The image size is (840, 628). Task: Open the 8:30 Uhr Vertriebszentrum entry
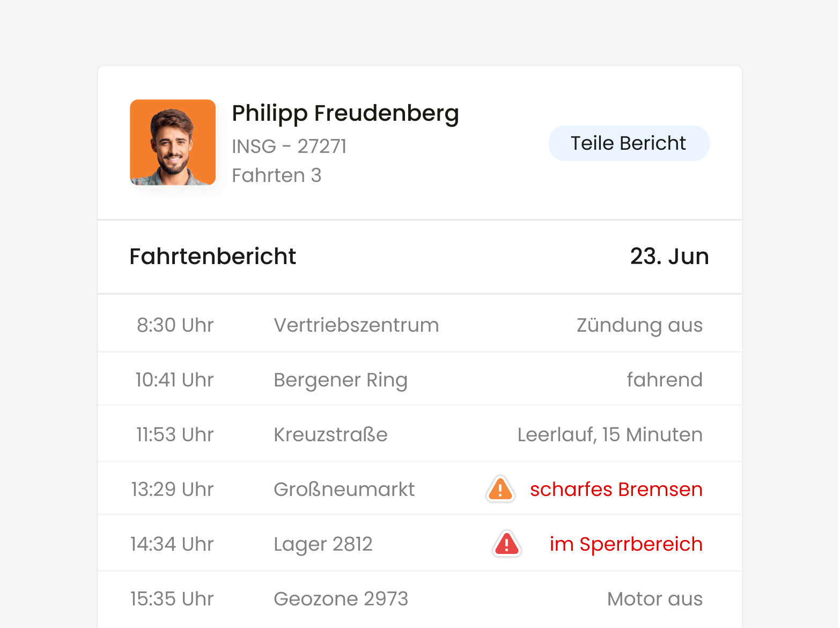point(420,325)
